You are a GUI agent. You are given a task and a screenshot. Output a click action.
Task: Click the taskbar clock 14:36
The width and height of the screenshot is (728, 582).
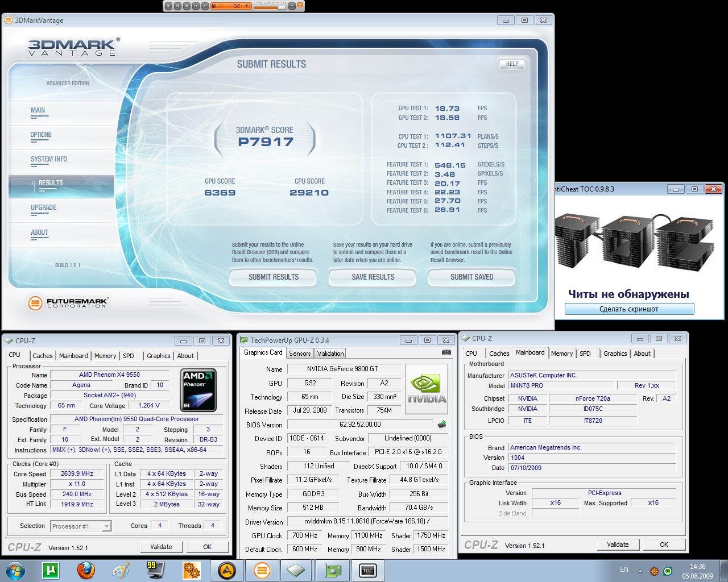[x=697, y=567]
